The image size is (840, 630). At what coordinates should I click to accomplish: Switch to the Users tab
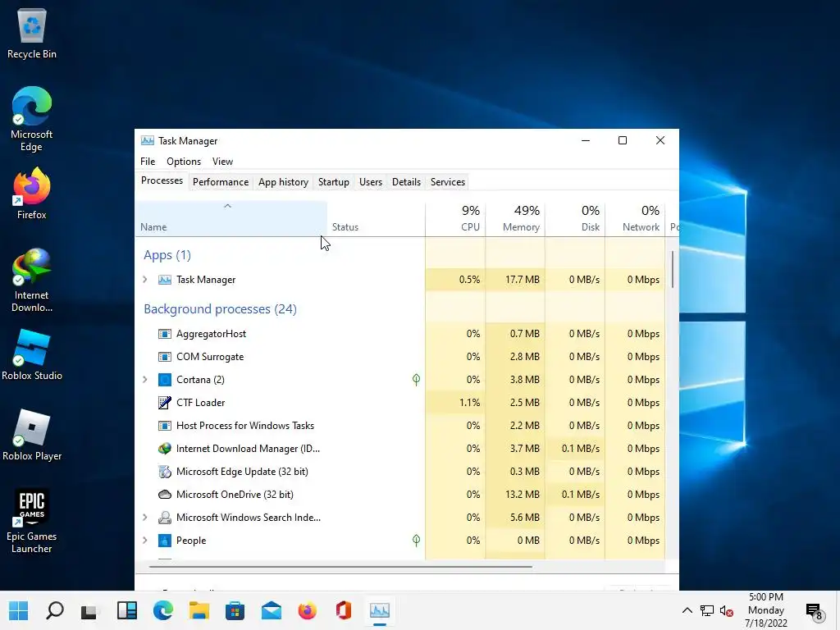371,182
